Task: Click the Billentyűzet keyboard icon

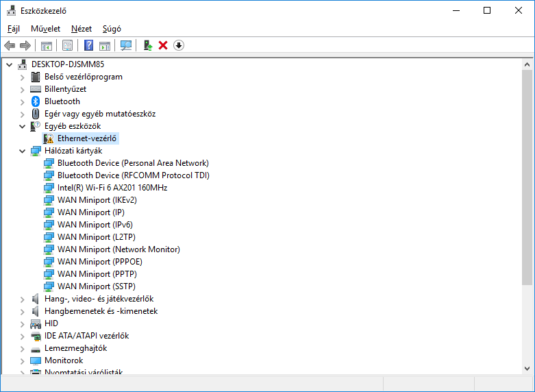Action: pos(36,89)
